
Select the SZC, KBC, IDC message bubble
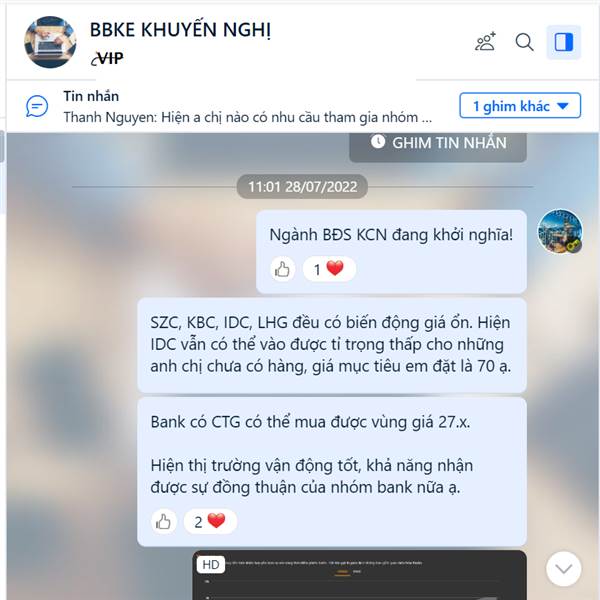tap(332, 345)
